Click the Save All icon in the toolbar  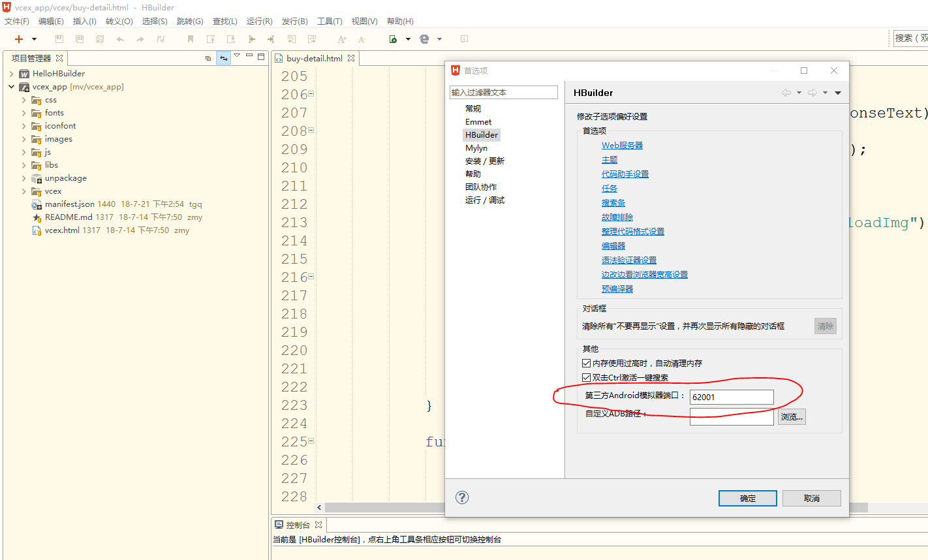80,39
